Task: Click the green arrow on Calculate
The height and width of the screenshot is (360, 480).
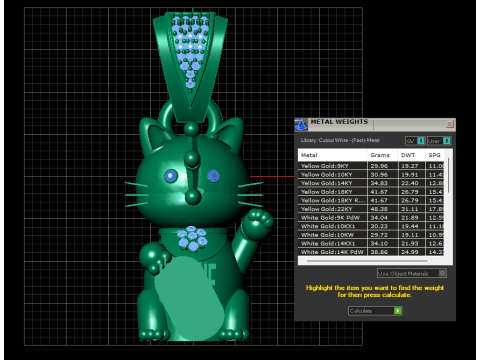Action: pyautogui.click(x=397, y=311)
